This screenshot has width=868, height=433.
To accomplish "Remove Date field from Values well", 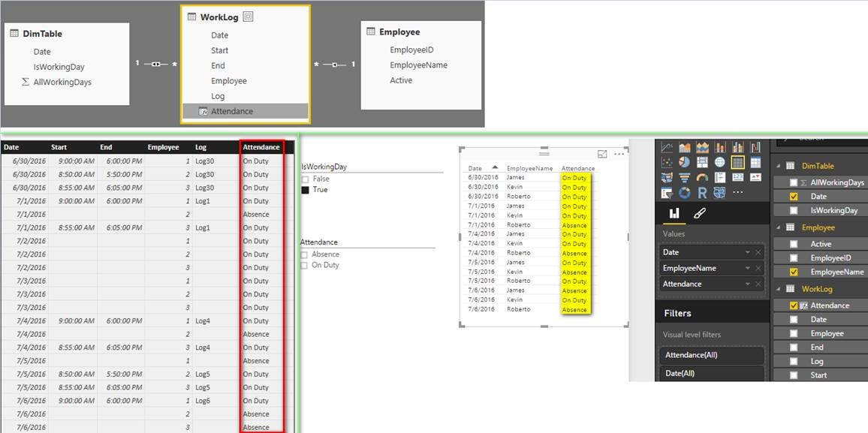I will click(x=758, y=252).
